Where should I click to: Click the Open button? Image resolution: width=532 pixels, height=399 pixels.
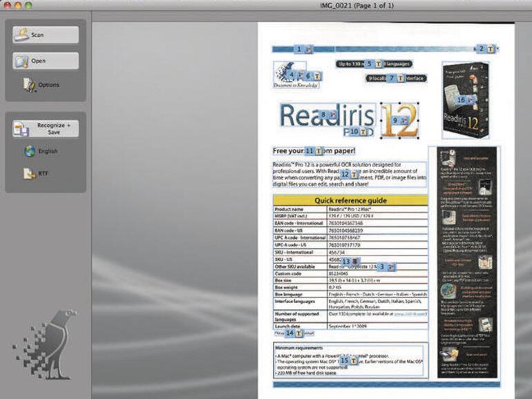click(46, 61)
